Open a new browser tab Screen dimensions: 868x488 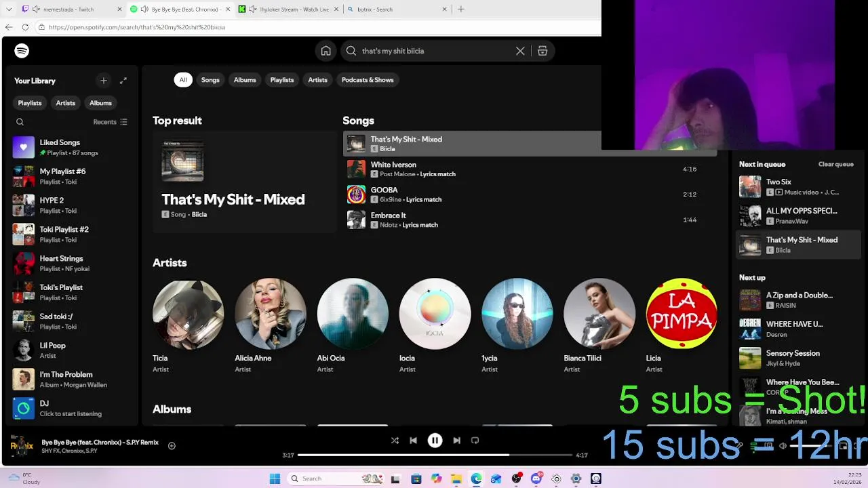[461, 9]
